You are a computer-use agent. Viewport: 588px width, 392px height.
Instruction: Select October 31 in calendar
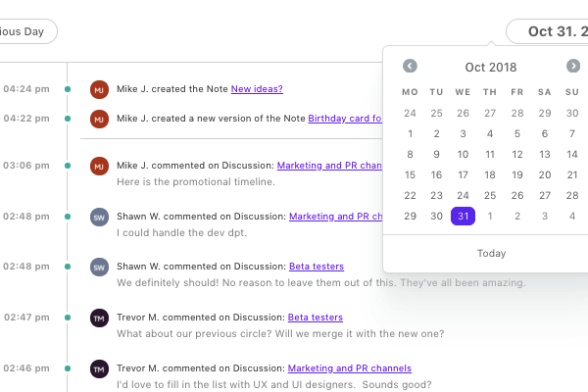pyautogui.click(x=463, y=216)
